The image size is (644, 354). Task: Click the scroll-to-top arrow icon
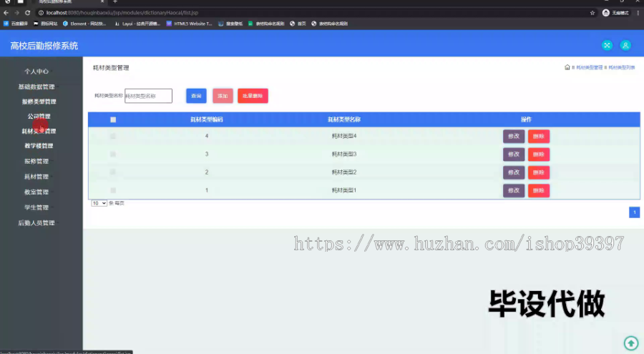tap(631, 343)
